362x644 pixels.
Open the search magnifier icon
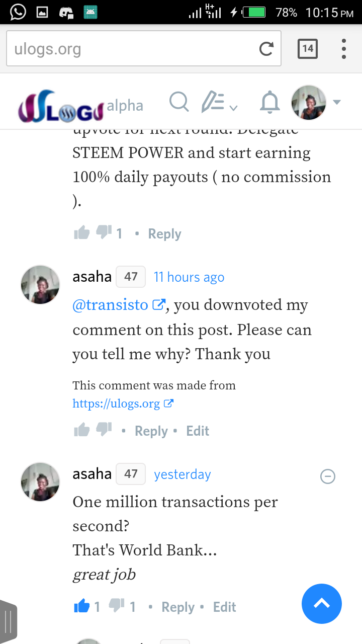pyautogui.click(x=179, y=102)
